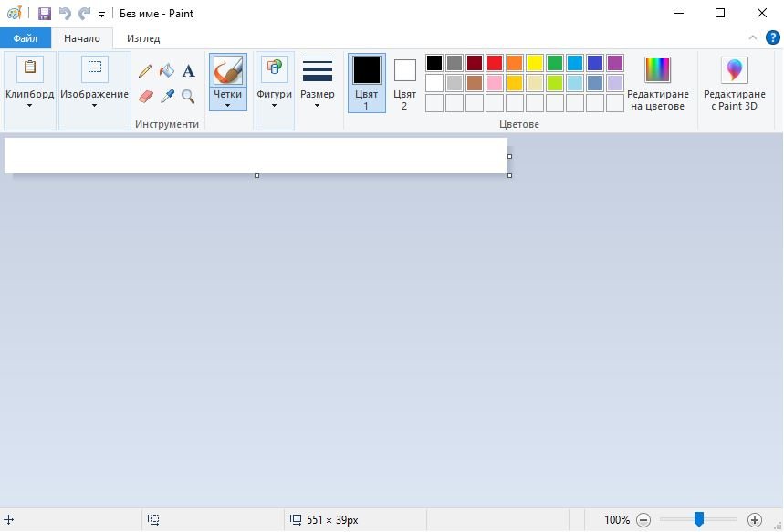Screen dimensions: 784x532
Task: Select the Text tool letter A
Action: pyautogui.click(x=189, y=70)
